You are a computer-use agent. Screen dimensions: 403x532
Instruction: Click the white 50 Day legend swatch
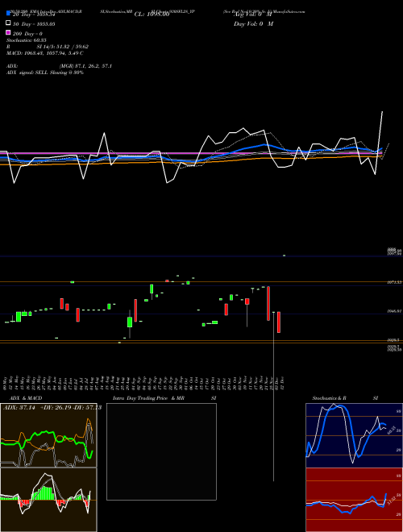8,23
